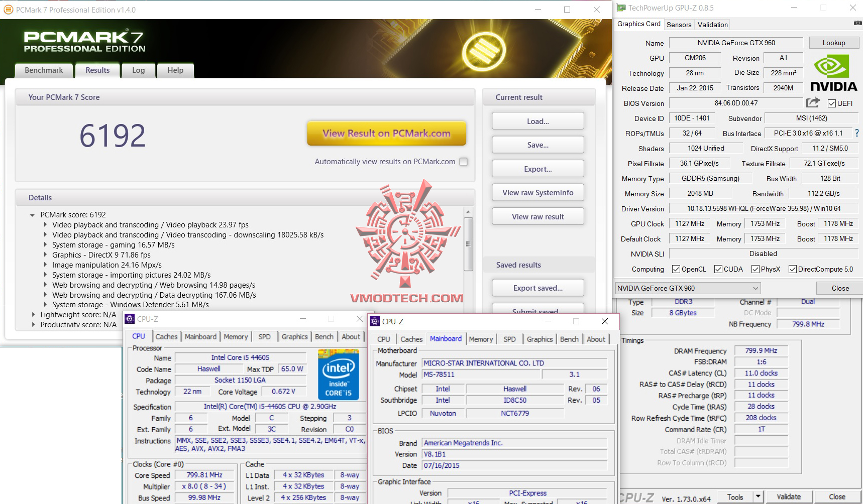863x504 pixels.
Task: Click the BIOS export share icon in GPU-Z
Action: click(x=813, y=103)
